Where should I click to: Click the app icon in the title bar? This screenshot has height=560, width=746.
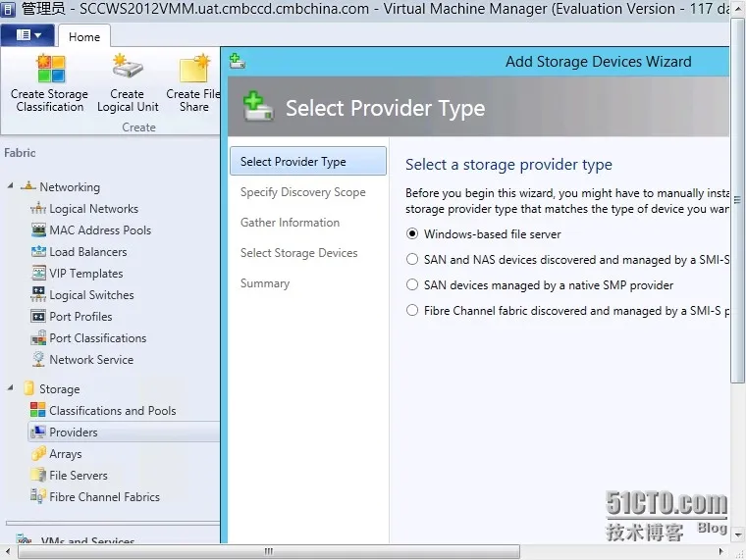click(9, 9)
